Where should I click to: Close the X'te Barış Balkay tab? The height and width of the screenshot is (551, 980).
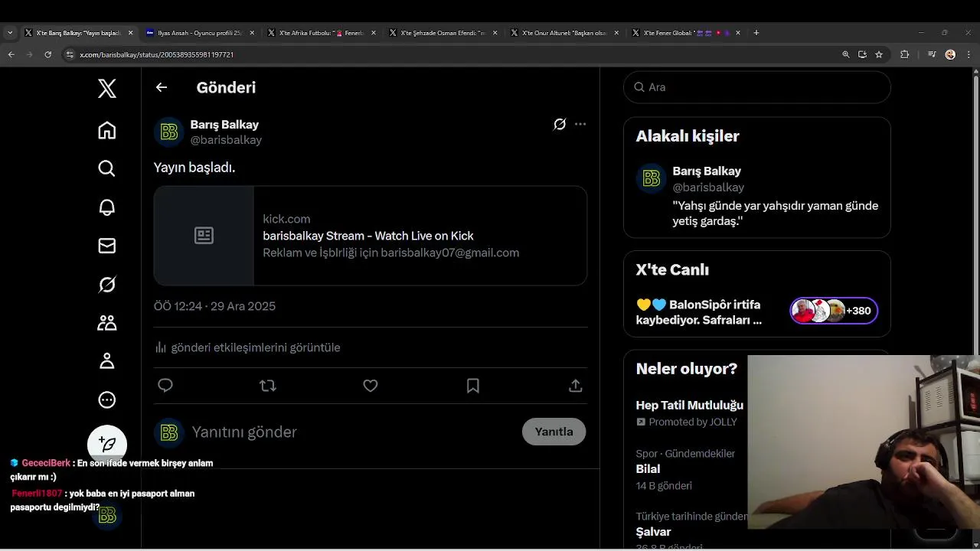[130, 33]
